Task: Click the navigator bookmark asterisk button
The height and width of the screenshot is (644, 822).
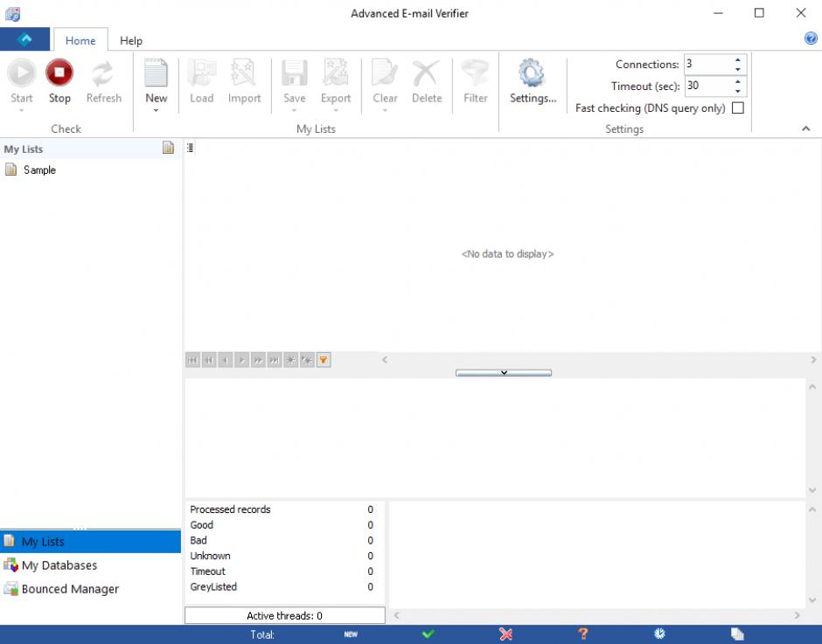Action: click(x=290, y=360)
